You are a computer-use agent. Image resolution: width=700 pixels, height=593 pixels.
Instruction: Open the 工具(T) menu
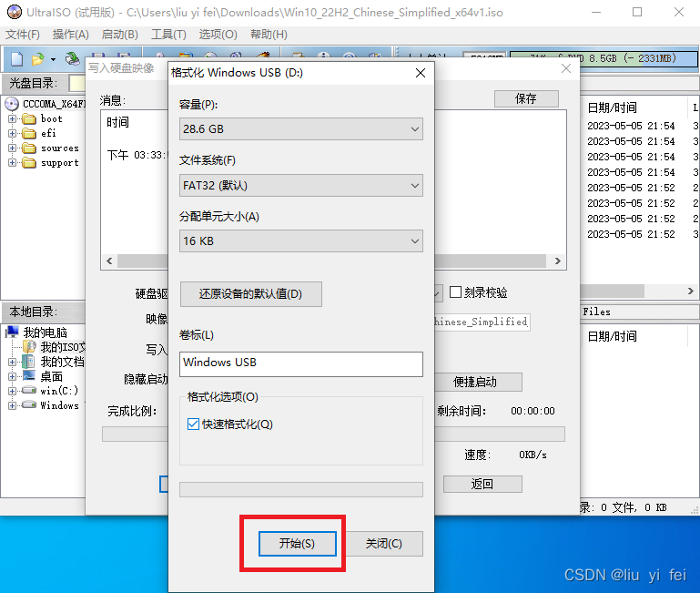tap(168, 35)
